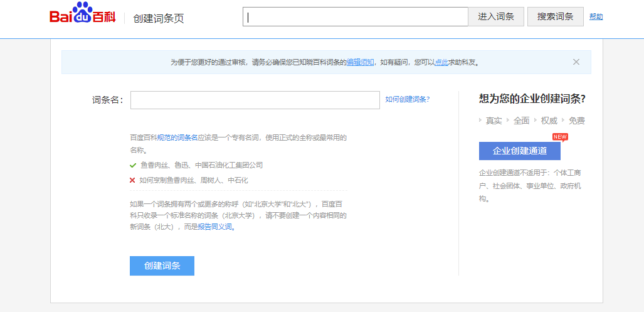Close the blue notice banner

tap(576, 62)
